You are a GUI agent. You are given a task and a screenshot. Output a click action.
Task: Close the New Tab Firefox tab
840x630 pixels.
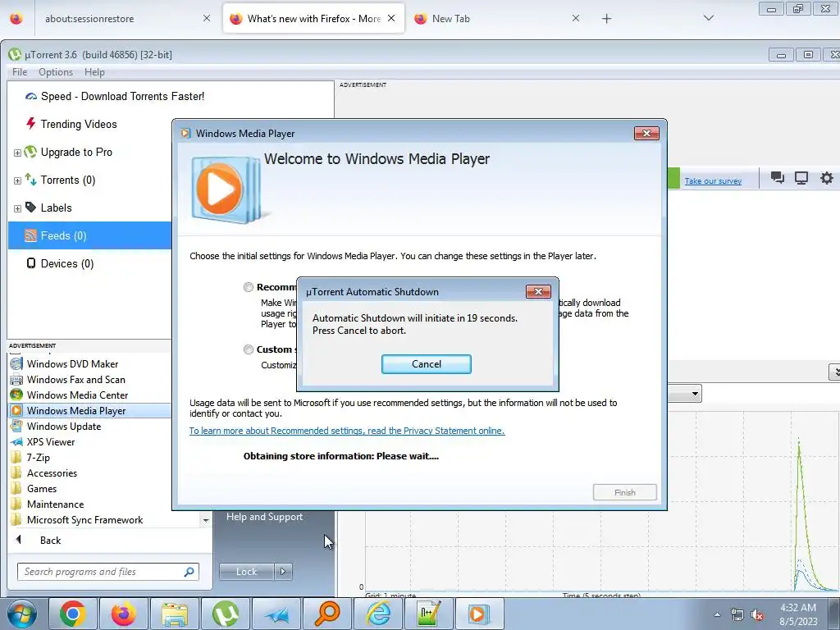click(575, 18)
